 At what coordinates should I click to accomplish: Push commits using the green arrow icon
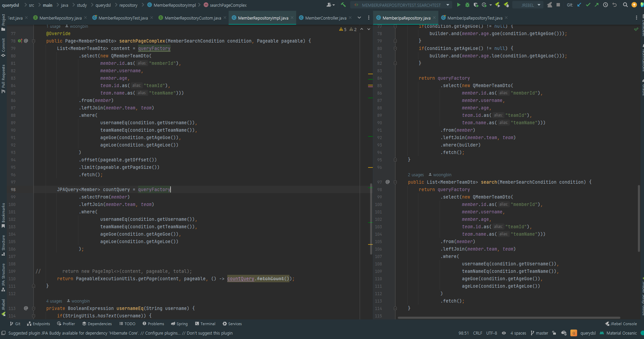[597, 5]
